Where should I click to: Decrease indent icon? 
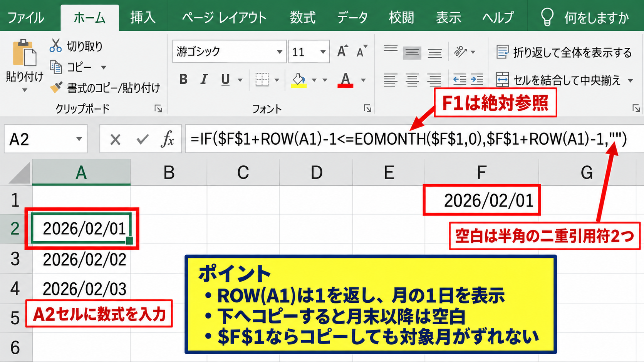click(x=459, y=80)
